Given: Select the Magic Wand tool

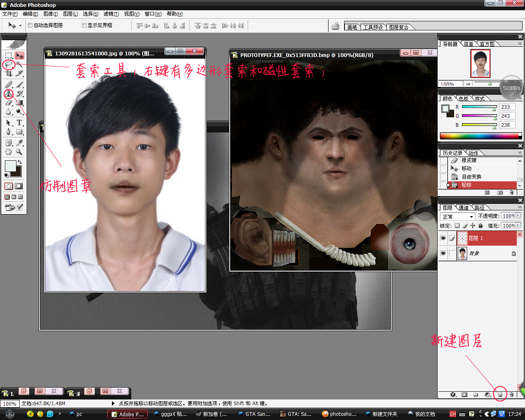Looking at the screenshot, I should [x=19, y=64].
